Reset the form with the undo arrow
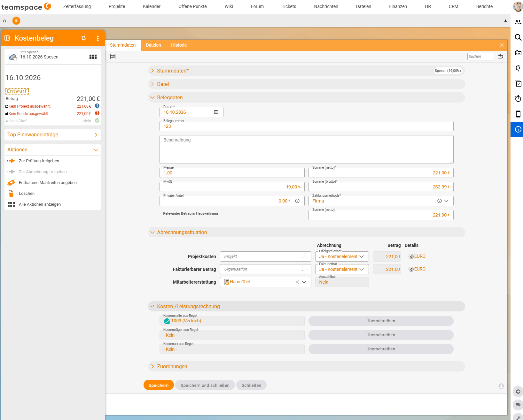The height and width of the screenshot is (420, 523). point(501,57)
